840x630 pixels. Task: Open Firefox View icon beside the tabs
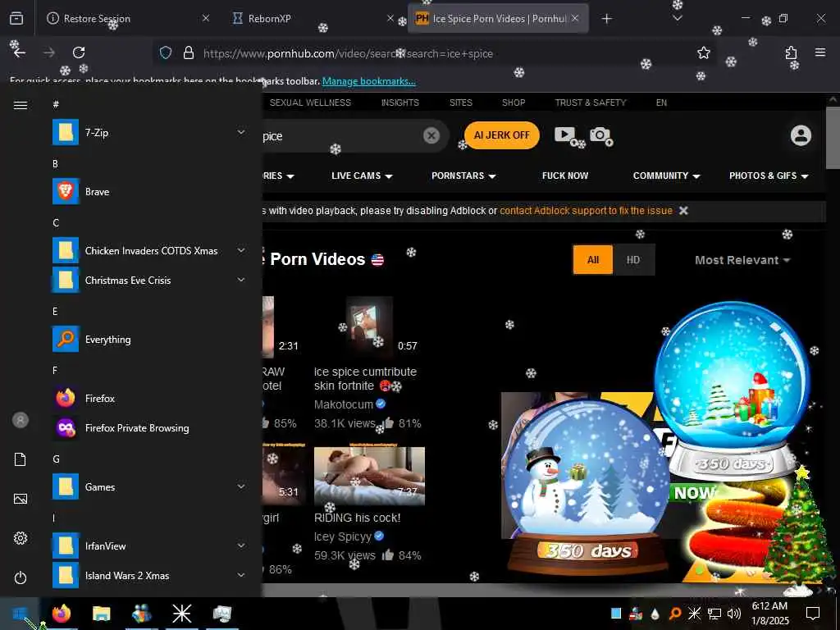16,18
